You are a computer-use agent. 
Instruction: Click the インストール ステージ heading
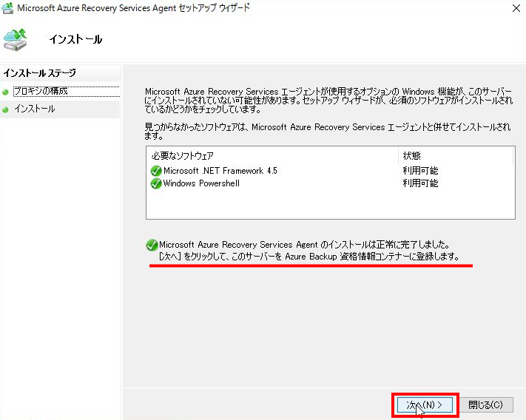(40, 72)
